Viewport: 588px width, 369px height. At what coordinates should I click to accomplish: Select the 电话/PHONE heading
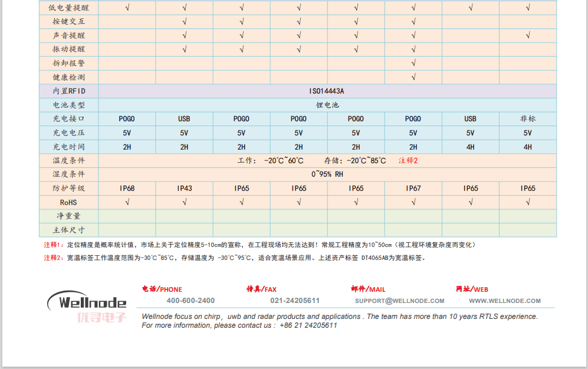[162, 289]
